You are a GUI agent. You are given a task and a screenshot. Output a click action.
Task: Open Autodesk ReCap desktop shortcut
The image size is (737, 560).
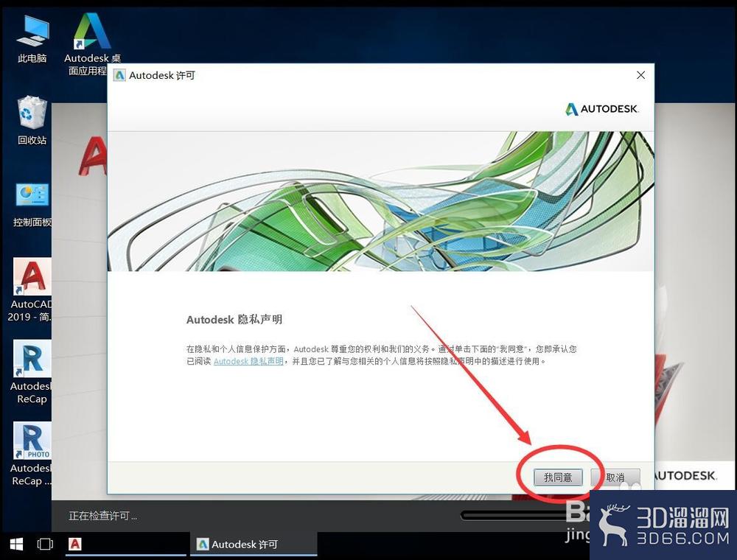31,372
